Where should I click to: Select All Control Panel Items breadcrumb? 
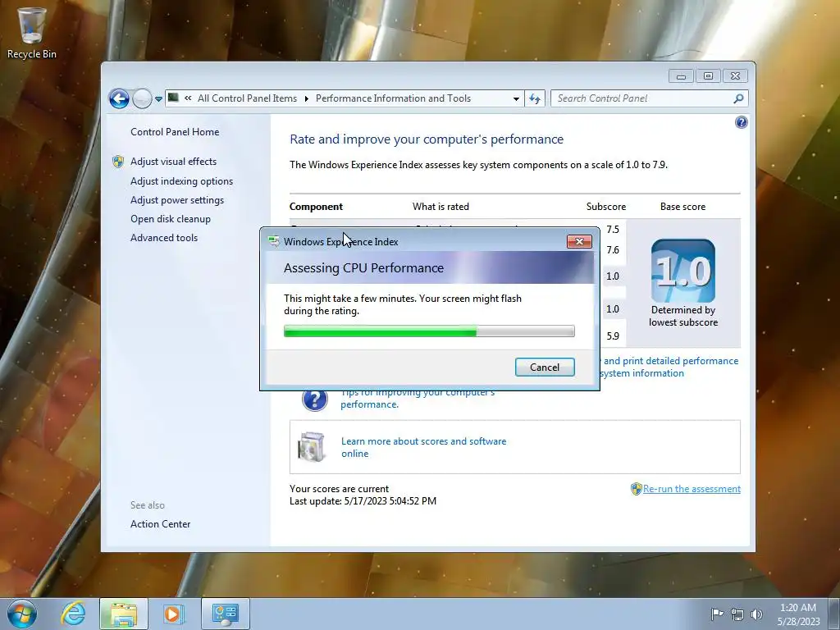point(247,98)
